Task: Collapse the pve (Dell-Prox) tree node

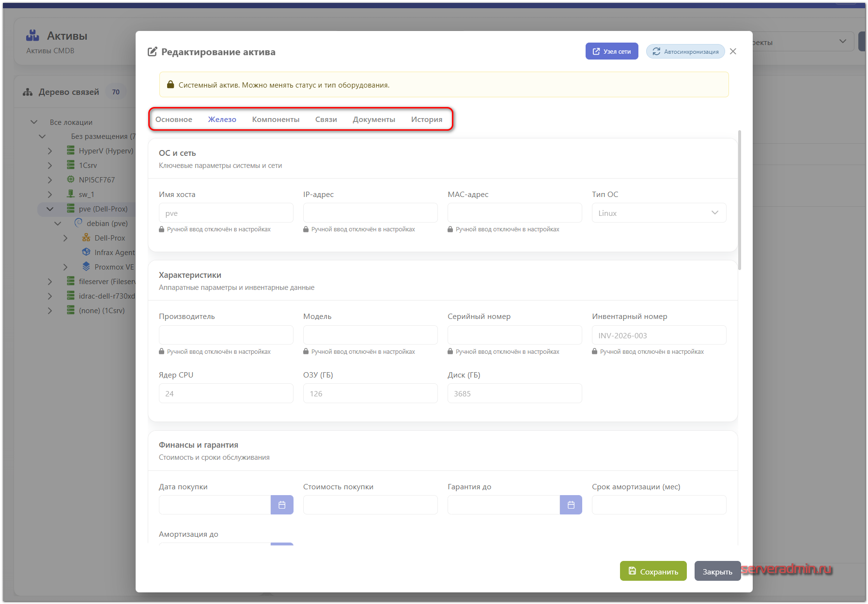Action: click(50, 209)
